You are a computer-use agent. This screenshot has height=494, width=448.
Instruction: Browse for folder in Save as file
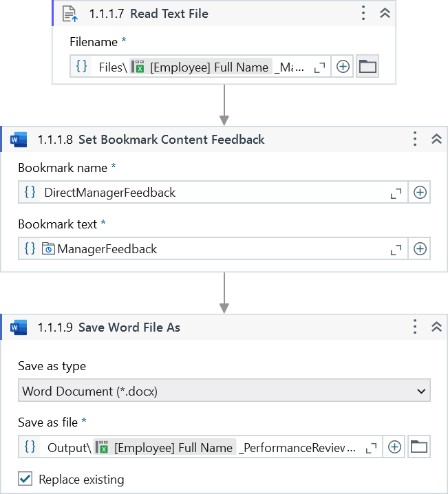[419, 447]
